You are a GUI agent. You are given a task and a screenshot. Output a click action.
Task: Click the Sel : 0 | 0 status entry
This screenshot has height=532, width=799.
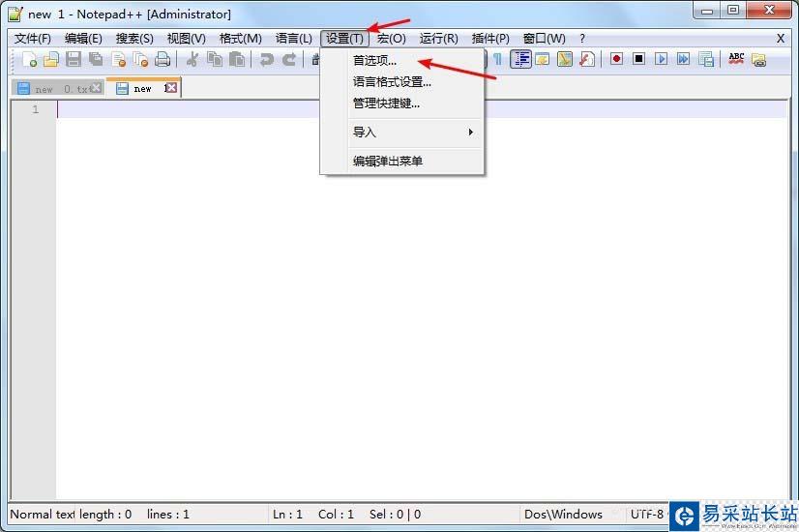pyautogui.click(x=395, y=515)
